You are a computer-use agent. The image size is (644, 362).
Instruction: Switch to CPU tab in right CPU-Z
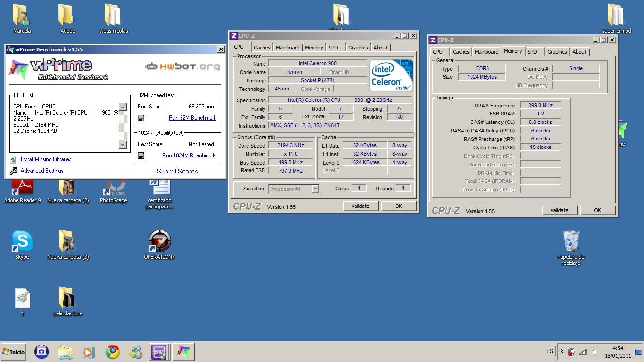pos(438,52)
